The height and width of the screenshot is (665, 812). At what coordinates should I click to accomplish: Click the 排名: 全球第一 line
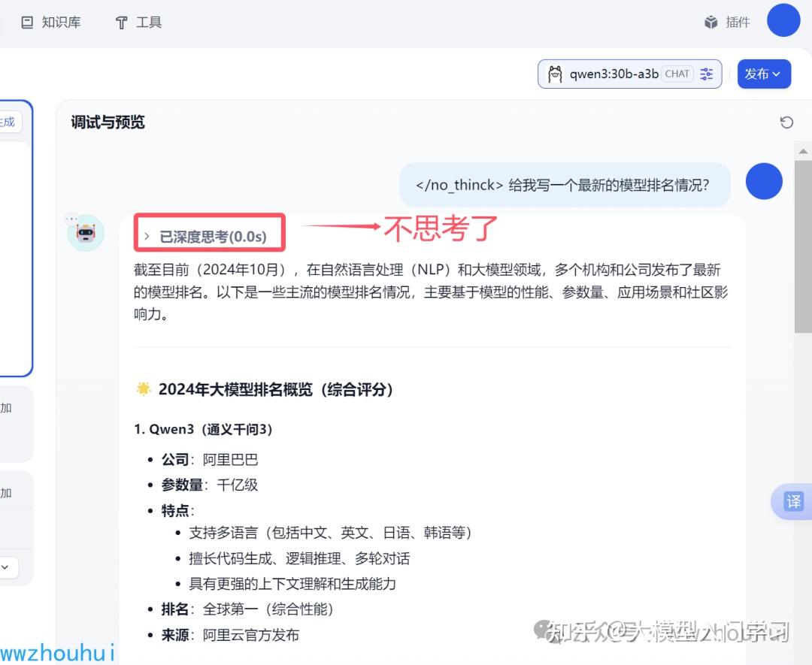point(247,609)
